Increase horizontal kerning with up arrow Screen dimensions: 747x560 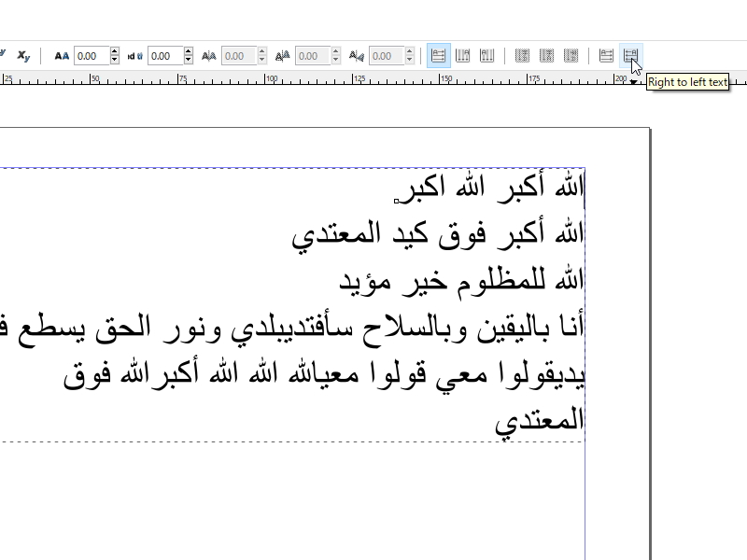click(262, 51)
